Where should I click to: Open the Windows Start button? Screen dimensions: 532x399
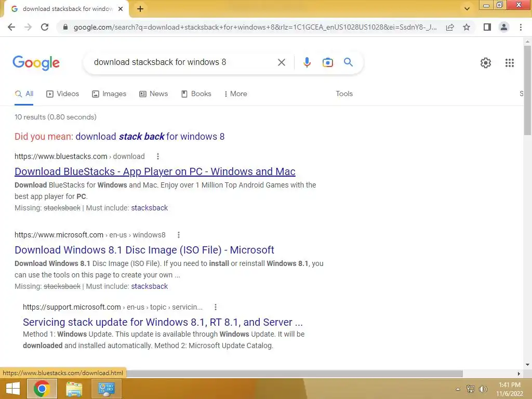click(13, 389)
